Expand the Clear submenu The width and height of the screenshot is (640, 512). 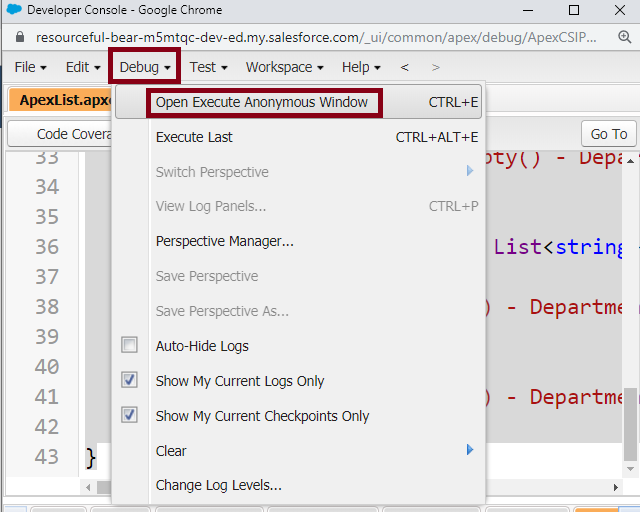click(x=298, y=451)
